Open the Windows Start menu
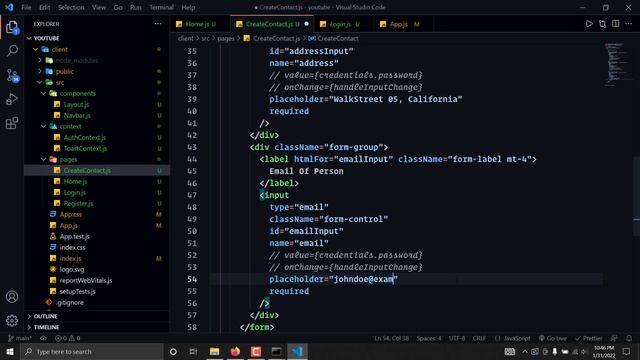The height and width of the screenshot is (360, 640). tap(10, 351)
